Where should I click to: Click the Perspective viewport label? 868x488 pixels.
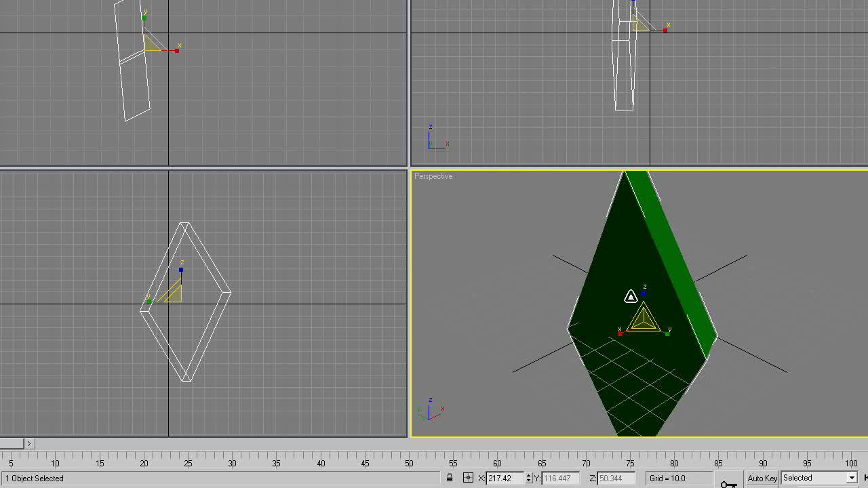[x=433, y=176]
